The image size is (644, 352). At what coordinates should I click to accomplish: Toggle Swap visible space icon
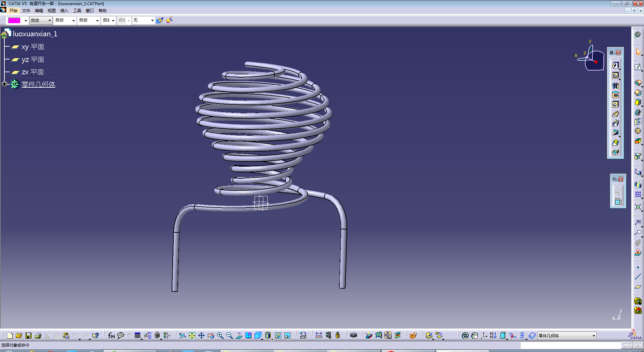click(x=287, y=336)
